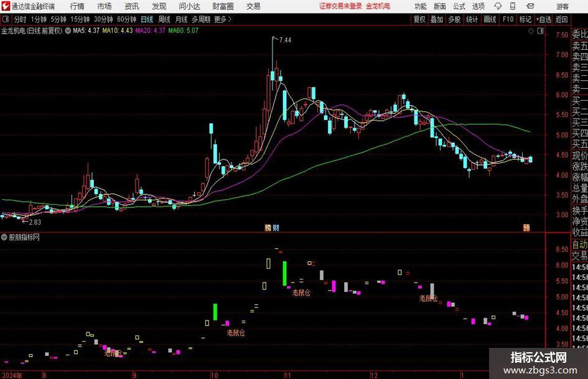Click the 标记 mark button
Screen dimensions: 588x379
[x=525, y=19]
